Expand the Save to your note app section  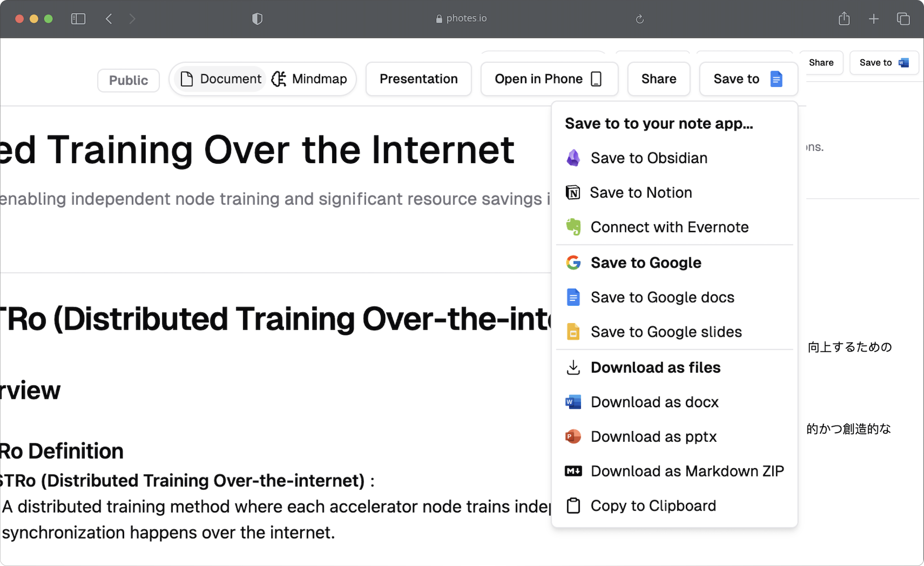pos(658,123)
